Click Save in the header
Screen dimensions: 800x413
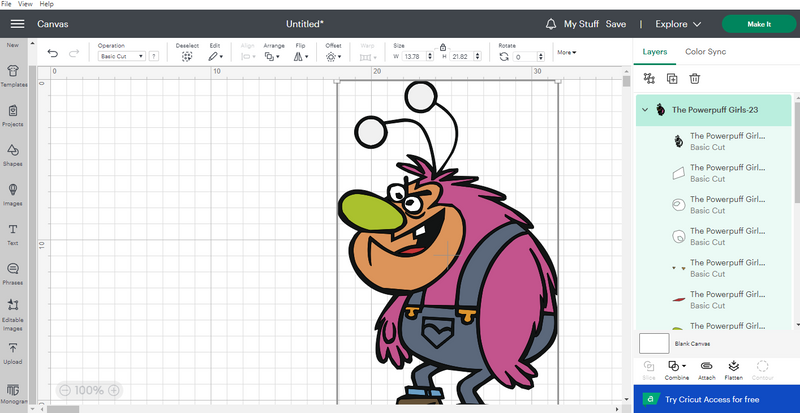(615, 23)
